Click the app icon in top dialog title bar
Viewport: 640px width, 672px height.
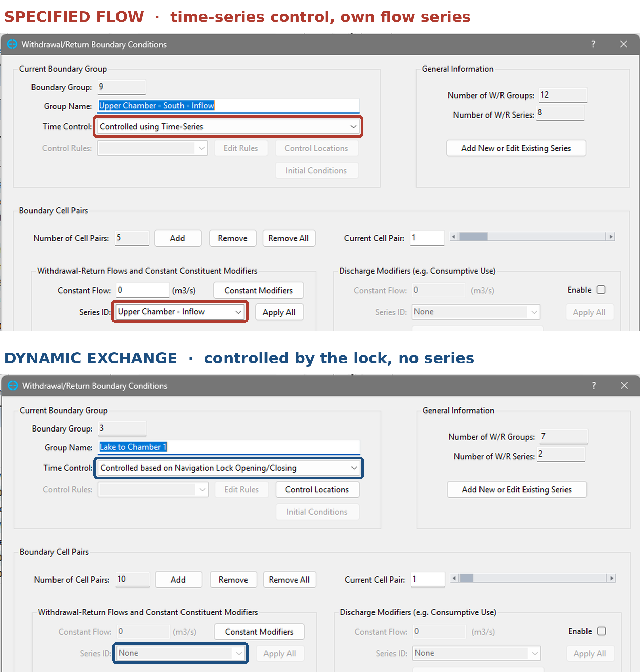pyautogui.click(x=12, y=44)
